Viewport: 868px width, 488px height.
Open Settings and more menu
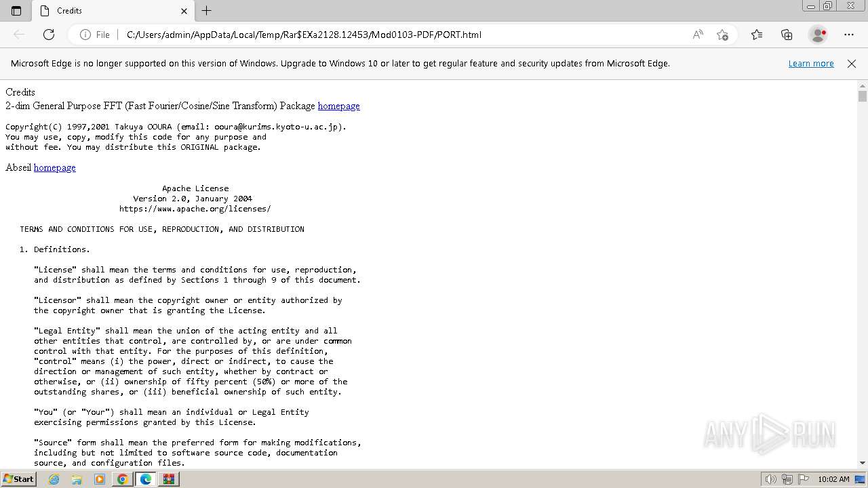849,35
